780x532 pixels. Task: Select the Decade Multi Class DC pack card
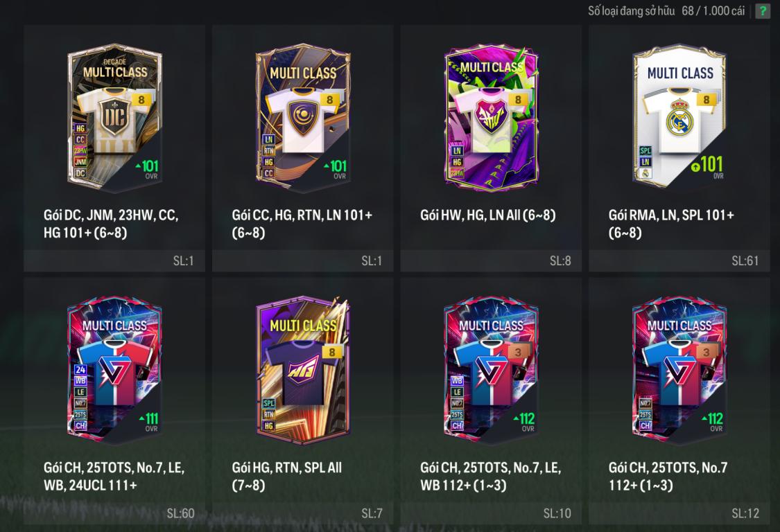click(x=114, y=117)
